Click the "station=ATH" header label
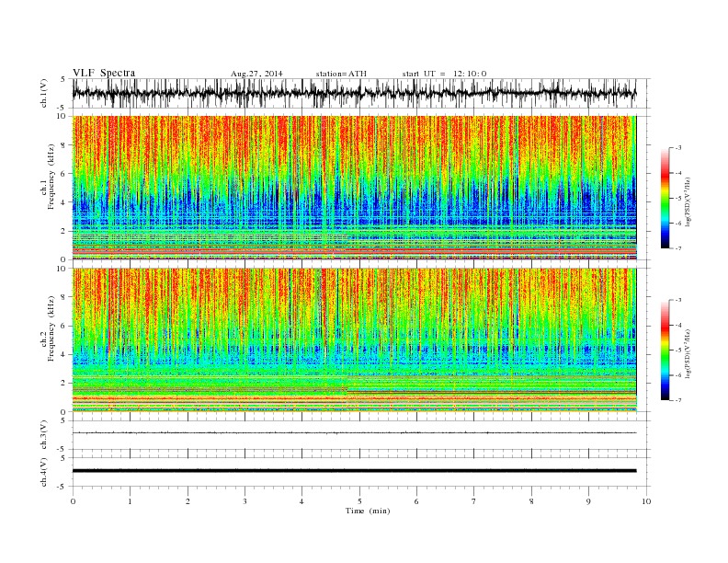Screen dimensions: 728x563 tap(341, 74)
